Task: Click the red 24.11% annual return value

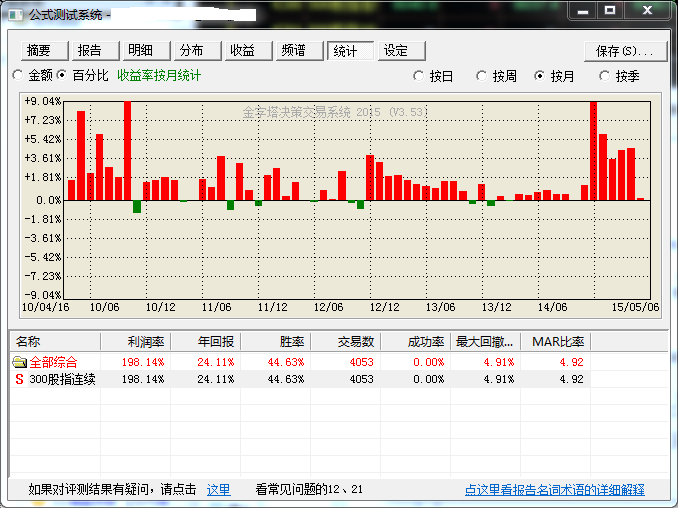Action: (215, 362)
